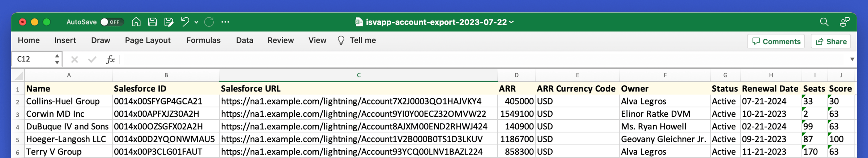
Task: Select column D header
Action: point(516,75)
